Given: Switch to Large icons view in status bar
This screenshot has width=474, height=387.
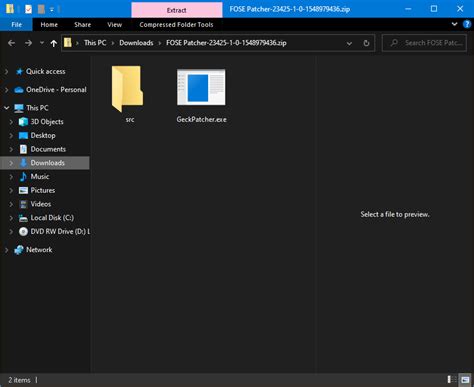Looking at the screenshot, I should coord(465,379).
